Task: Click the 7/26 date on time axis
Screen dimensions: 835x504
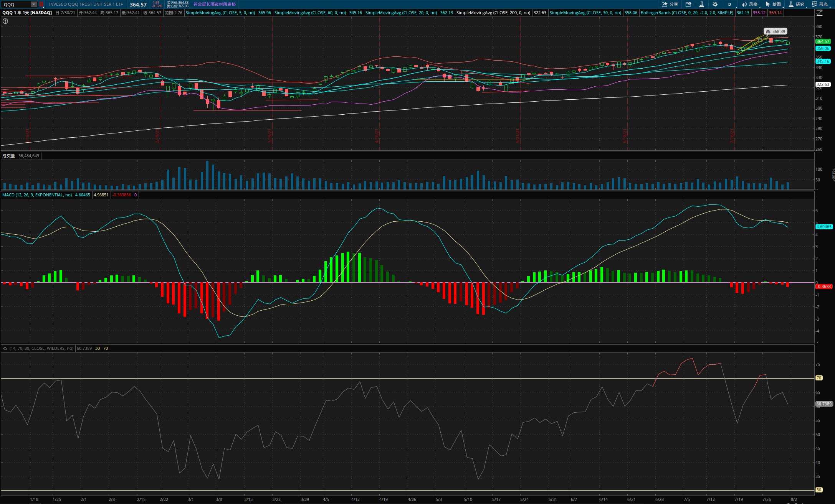Action: tap(767, 499)
